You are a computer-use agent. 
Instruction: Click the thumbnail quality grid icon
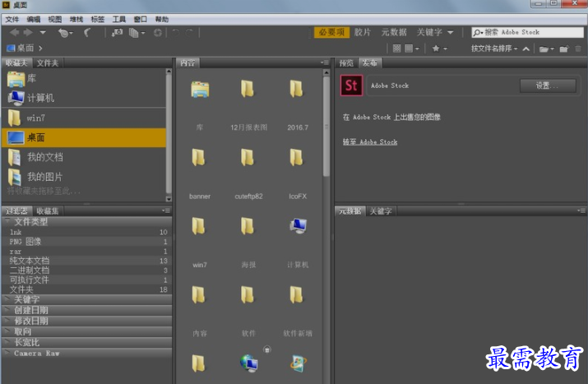[x=396, y=49]
